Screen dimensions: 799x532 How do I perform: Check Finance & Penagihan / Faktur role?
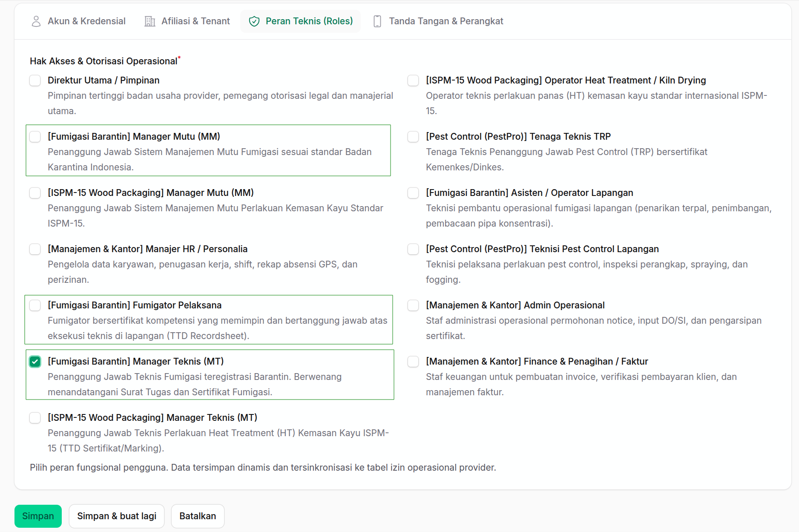pyautogui.click(x=413, y=362)
